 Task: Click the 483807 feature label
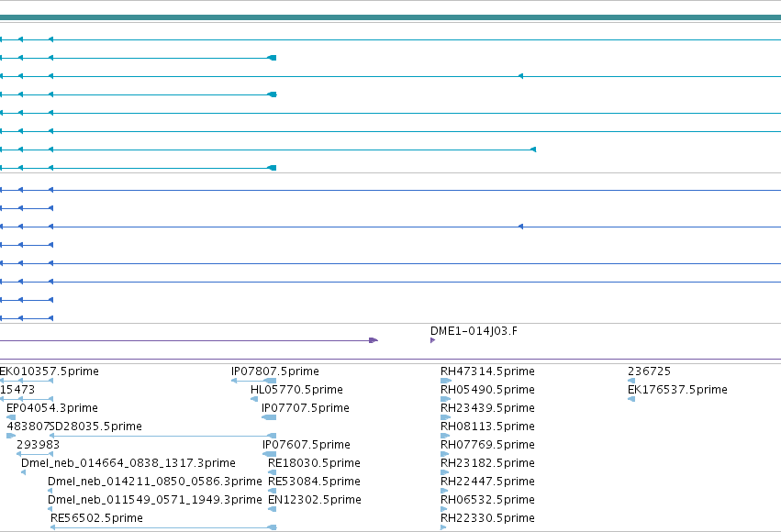click(28, 427)
